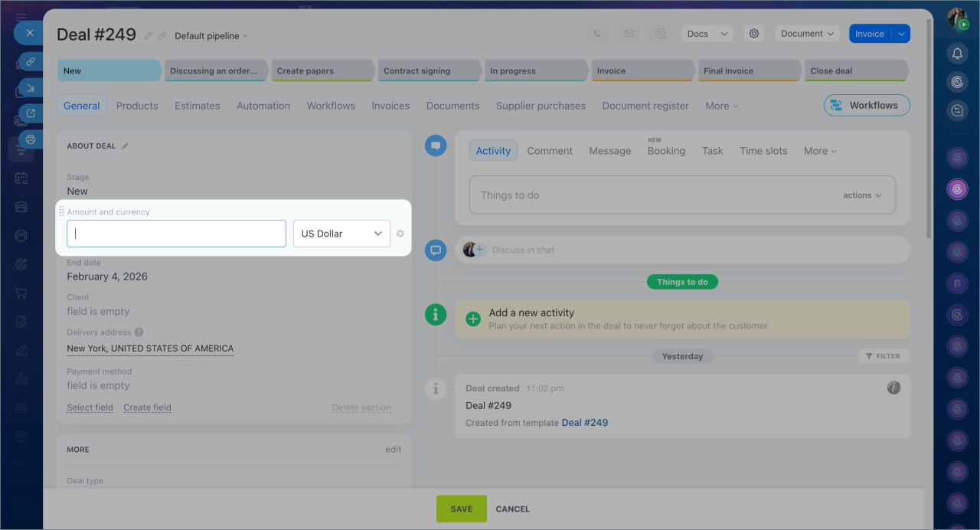The height and width of the screenshot is (530, 980).
Task: Click the print icon in the left slider tabs
Action: [x=31, y=139]
